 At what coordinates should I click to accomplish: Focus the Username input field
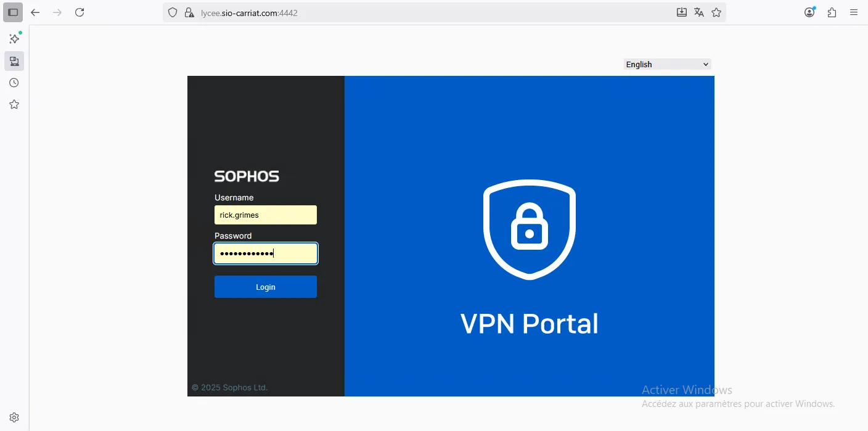coord(266,215)
